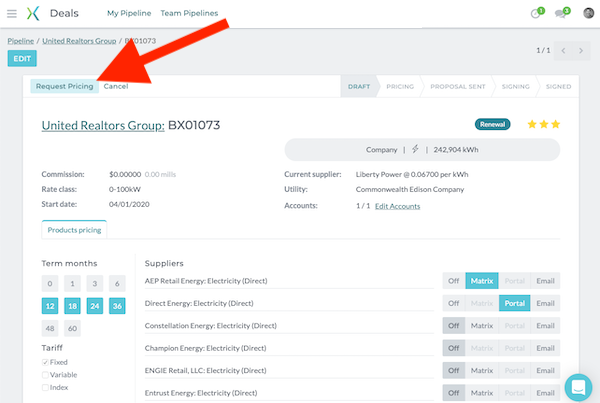The height and width of the screenshot is (403, 600).
Task: Toggle term month 18
Action: coord(72,306)
